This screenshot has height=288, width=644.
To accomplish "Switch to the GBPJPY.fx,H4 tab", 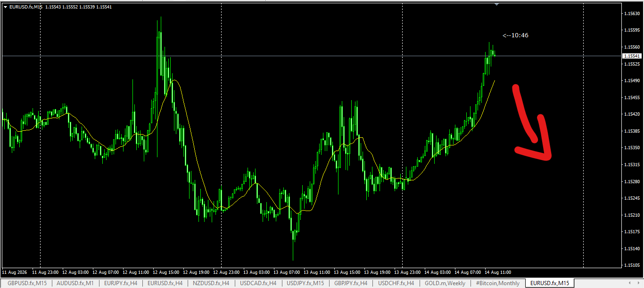I will (351, 283).
